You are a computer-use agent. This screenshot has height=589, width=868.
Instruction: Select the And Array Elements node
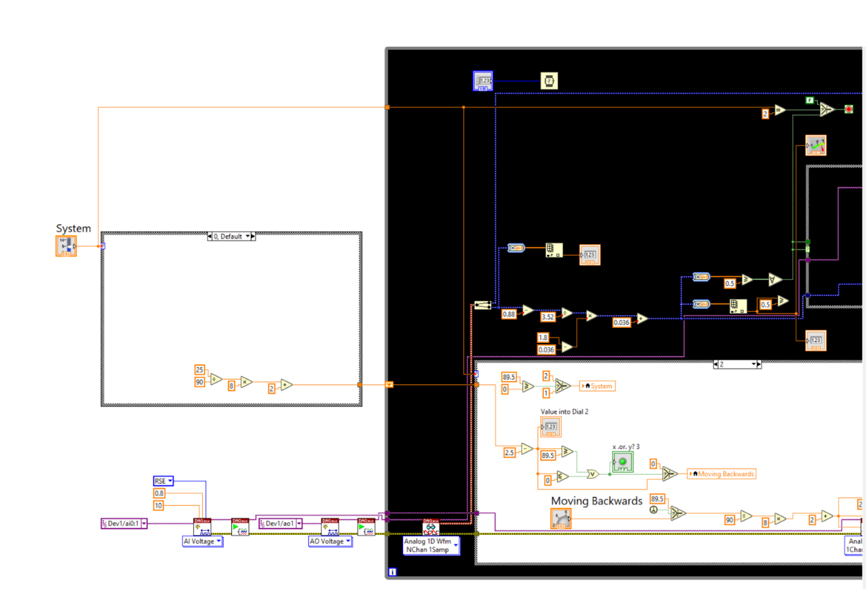[x=775, y=279]
